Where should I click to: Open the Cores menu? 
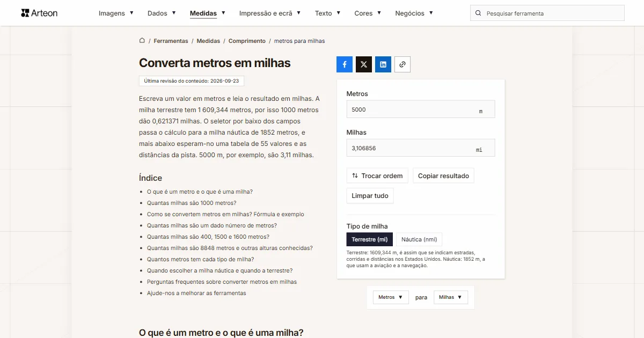pyautogui.click(x=368, y=13)
